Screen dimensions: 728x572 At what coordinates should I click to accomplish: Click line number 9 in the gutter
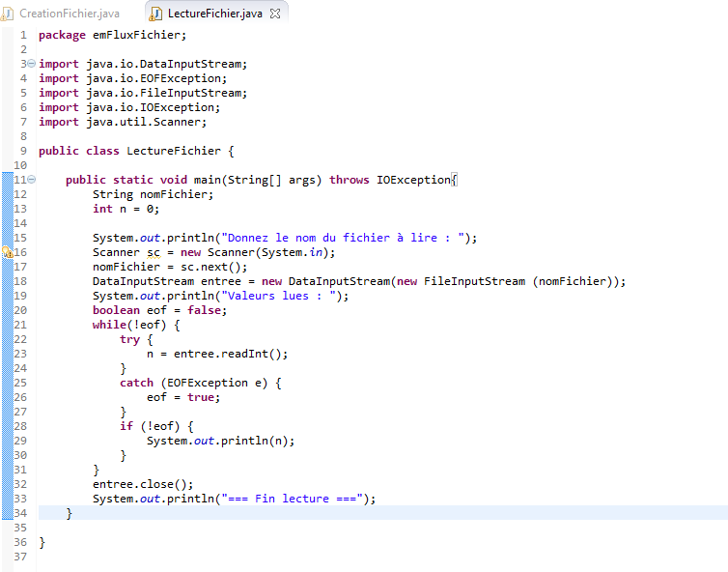[x=21, y=151]
